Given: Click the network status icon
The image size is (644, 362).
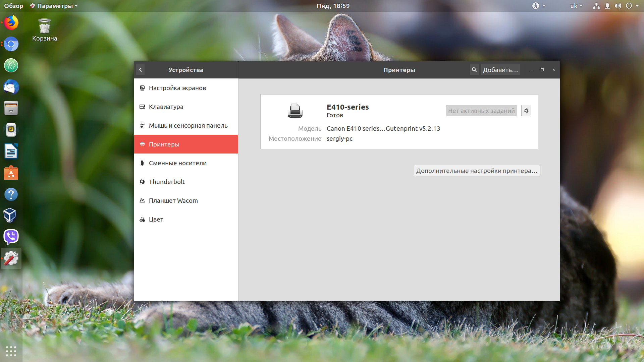Looking at the screenshot, I should [596, 6].
